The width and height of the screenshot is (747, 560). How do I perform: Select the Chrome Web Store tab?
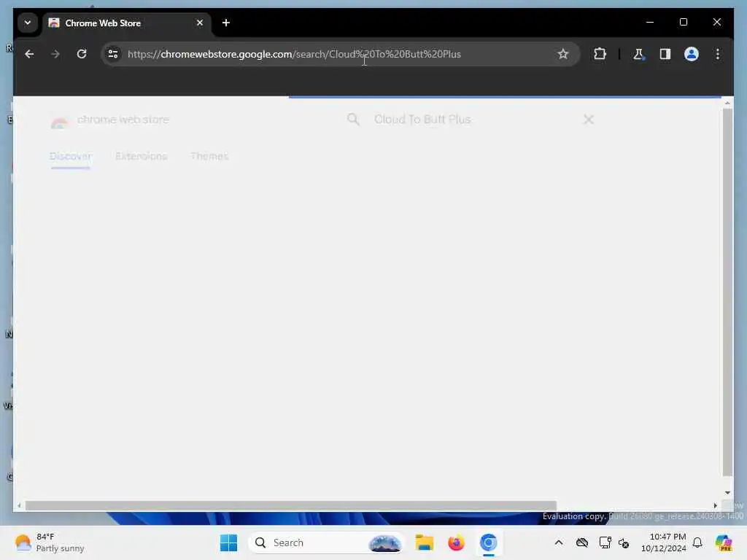click(127, 23)
